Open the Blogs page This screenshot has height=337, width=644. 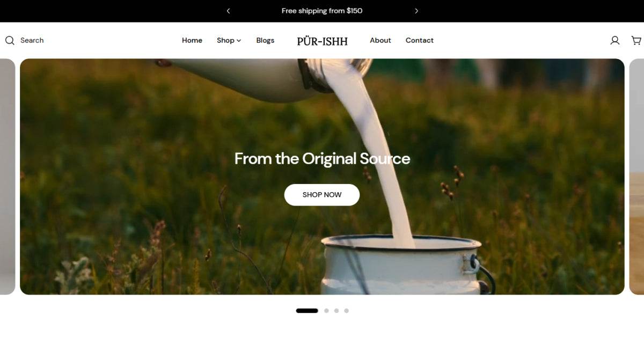265,40
